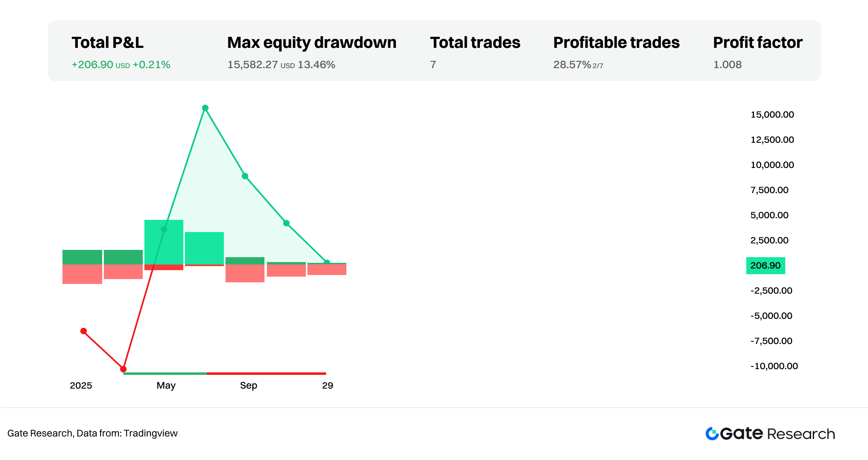Click the green 206.90 value label
868x460 pixels.
pyautogui.click(x=765, y=266)
